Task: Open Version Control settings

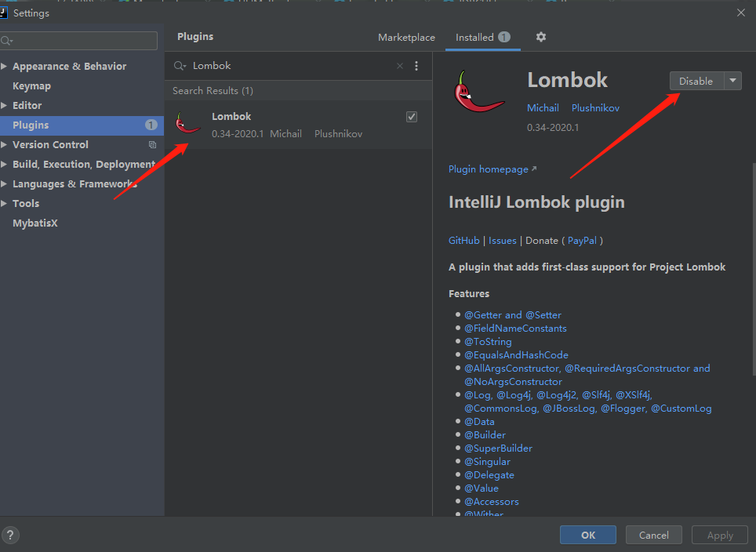Action: click(x=51, y=144)
